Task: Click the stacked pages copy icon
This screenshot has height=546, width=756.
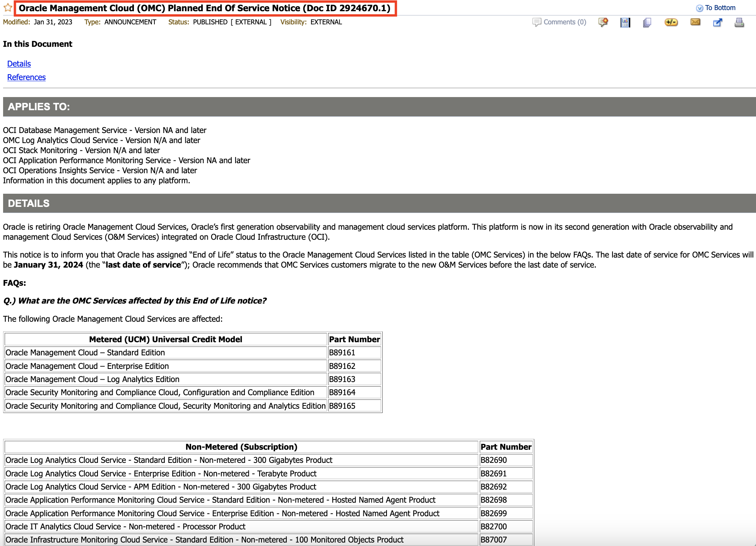Action: [647, 22]
